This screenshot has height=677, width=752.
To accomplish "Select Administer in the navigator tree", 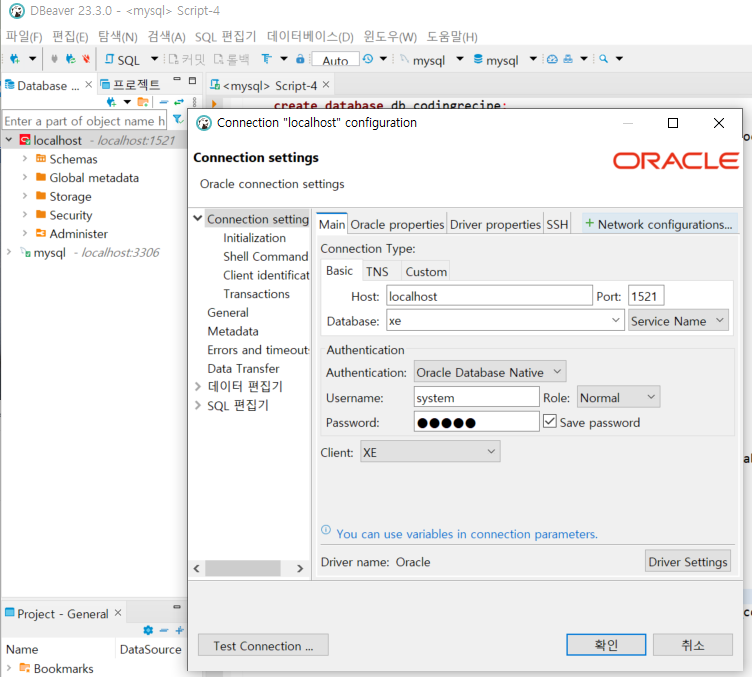I will click(x=79, y=234).
